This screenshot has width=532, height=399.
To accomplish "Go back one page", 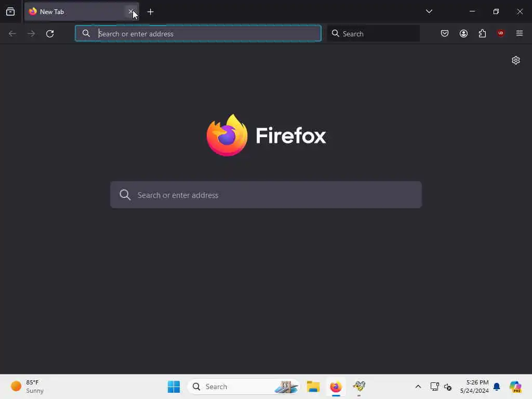I will (x=12, y=34).
